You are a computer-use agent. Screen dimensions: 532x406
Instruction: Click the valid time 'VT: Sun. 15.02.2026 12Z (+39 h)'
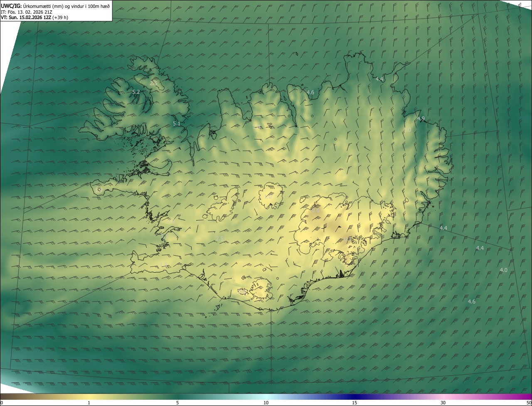pos(35,17)
